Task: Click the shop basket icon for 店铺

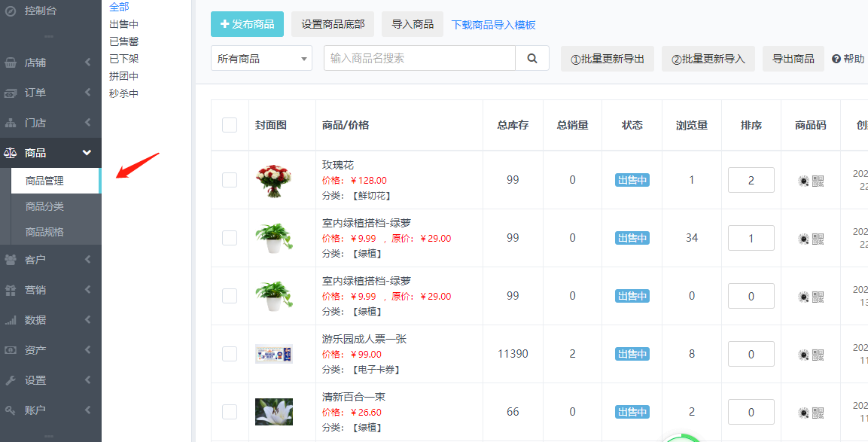Action: click(10, 62)
